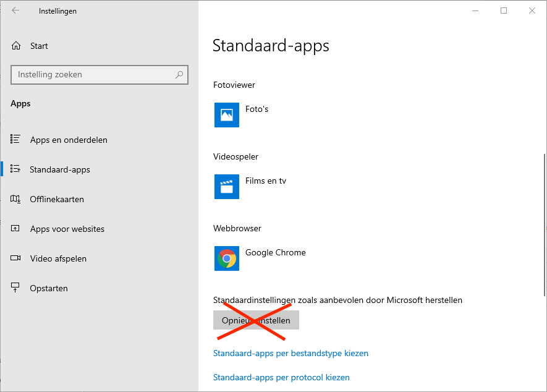Click the Offlinekaarten map icon
Image resolution: width=547 pixels, height=392 pixels.
click(16, 199)
